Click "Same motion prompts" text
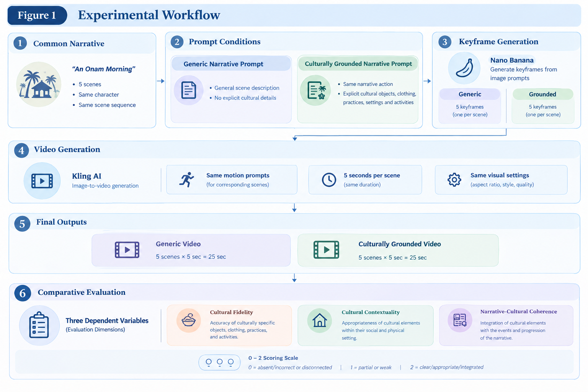 coord(238,175)
